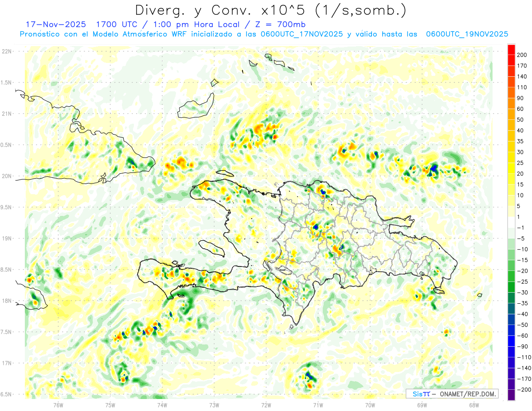Image resolution: width=532 pixels, height=411 pixels.
Task: Click the 73W longitude label
Action: point(214,405)
